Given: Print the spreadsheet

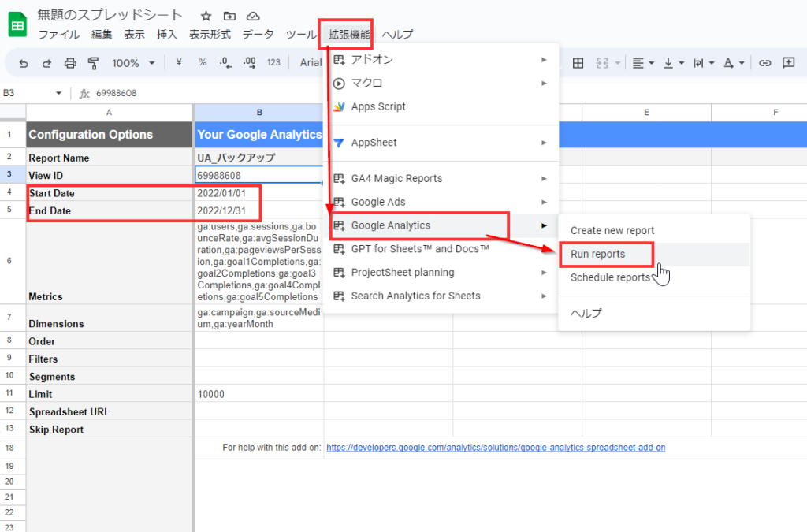Looking at the screenshot, I should pyautogui.click(x=70, y=63).
